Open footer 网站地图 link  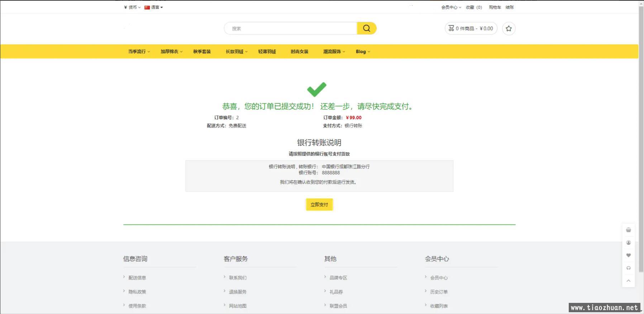238,306
